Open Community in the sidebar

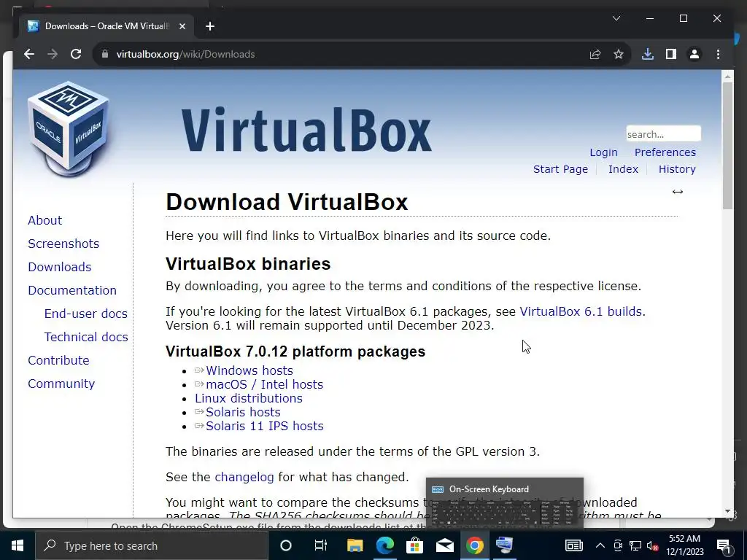tap(61, 384)
